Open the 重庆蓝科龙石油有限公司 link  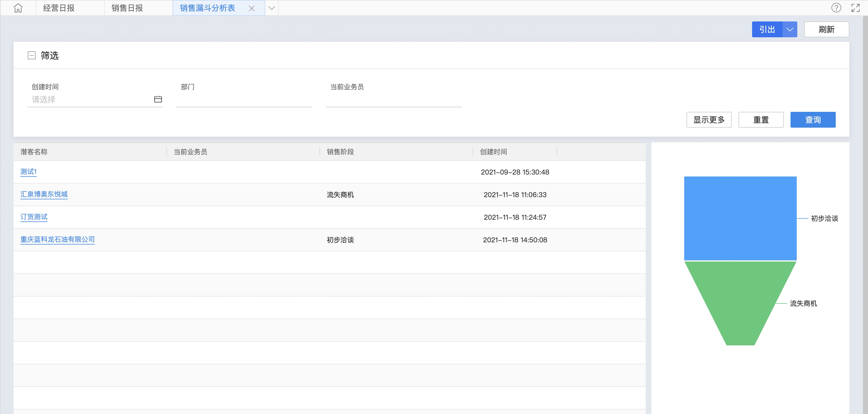click(x=57, y=239)
